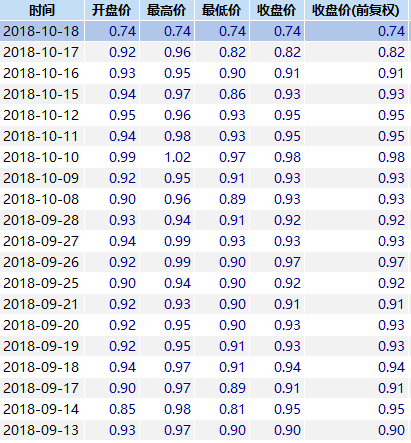Click the 2018-09-26 date cell
Screen dimensions: 411x443
coord(42,262)
